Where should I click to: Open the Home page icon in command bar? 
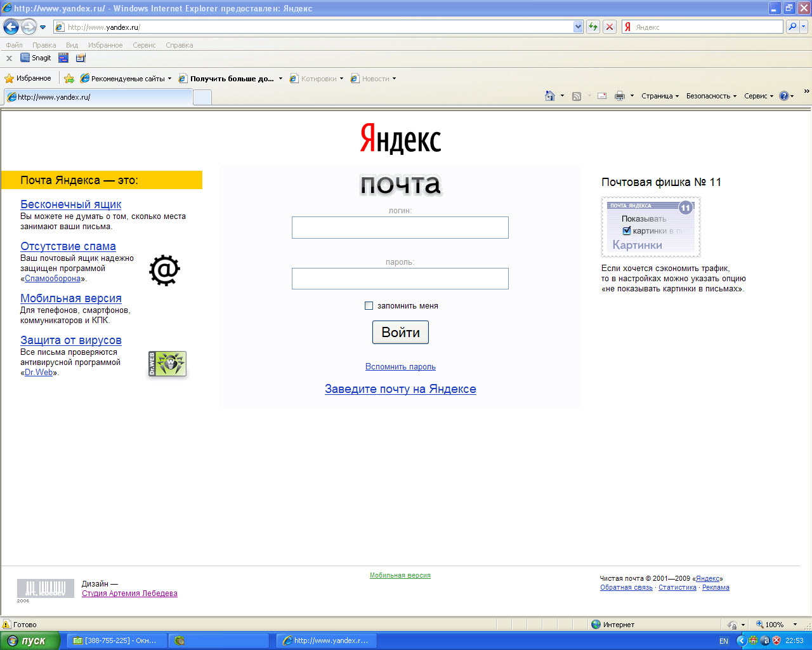pos(550,96)
